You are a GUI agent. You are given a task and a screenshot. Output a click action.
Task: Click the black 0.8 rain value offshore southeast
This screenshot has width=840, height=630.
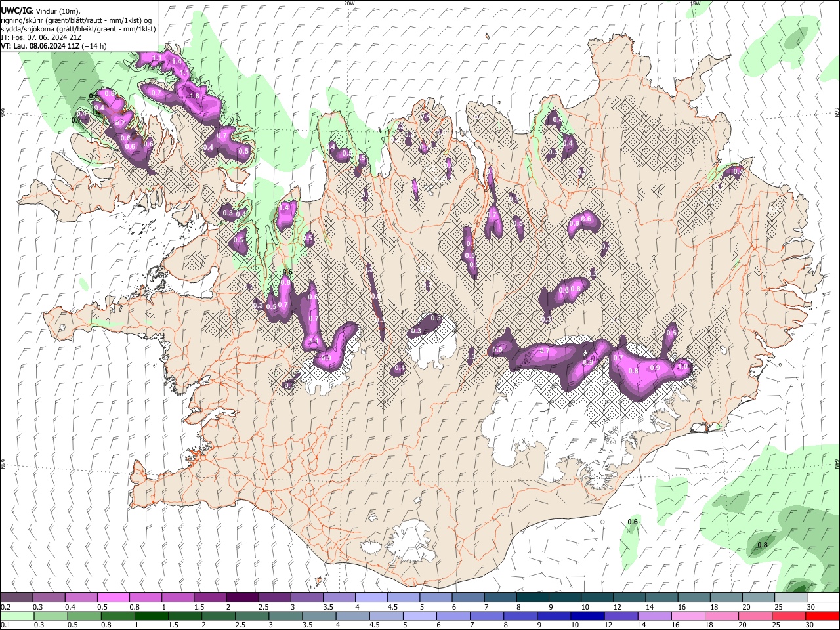pyautogui.click(x=763, y=545)
